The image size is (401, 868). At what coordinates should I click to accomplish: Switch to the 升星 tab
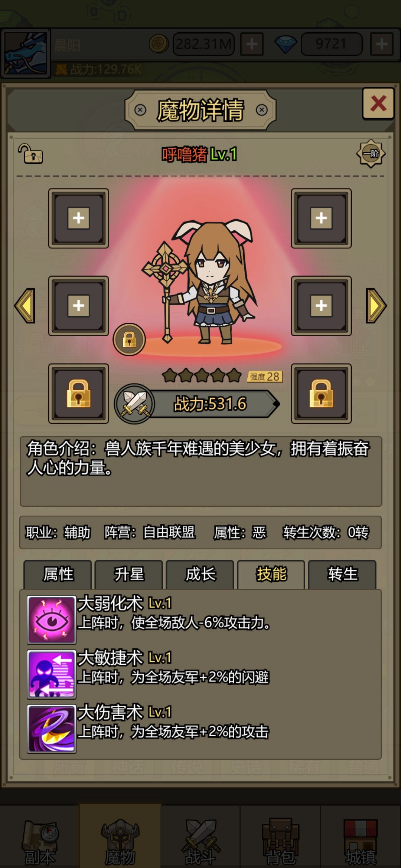[x=129, y=574]
